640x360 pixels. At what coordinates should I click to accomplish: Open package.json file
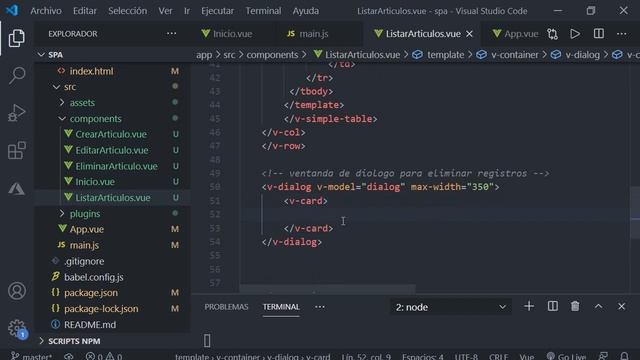click(x=112, y=293)
